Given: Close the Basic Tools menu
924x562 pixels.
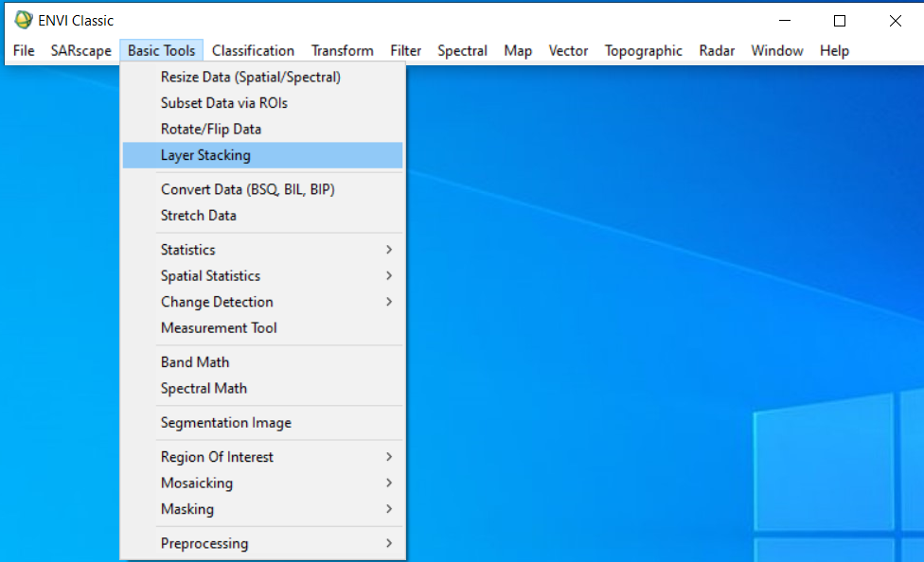Looking at the screenshot, I should [162, 51].
